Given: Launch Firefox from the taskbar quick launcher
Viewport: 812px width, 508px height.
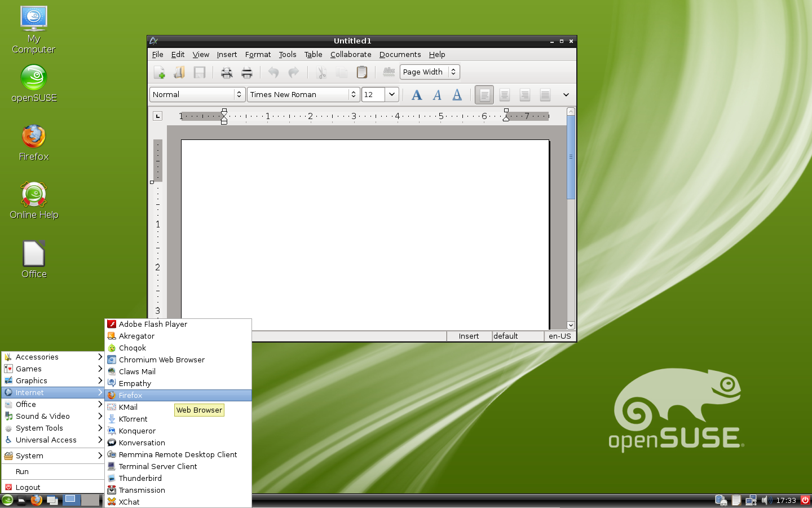Looking at the screenshot, I should pos(37,500).
